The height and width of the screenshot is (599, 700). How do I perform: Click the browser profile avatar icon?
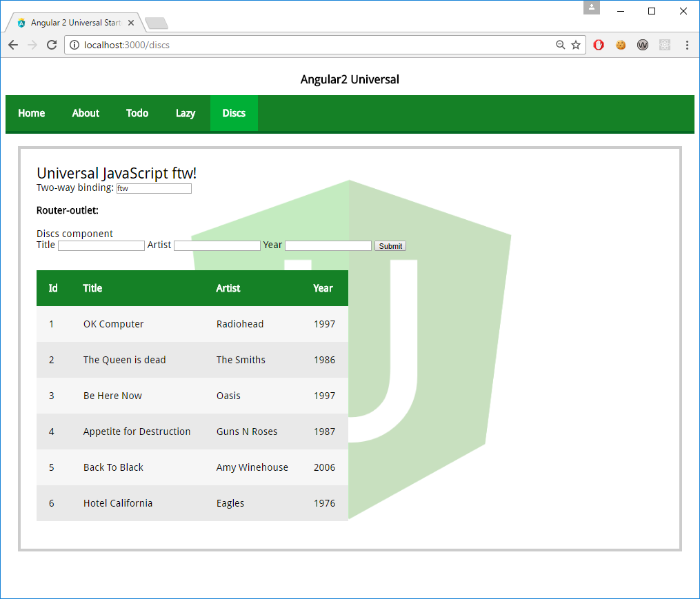[592, 8]
